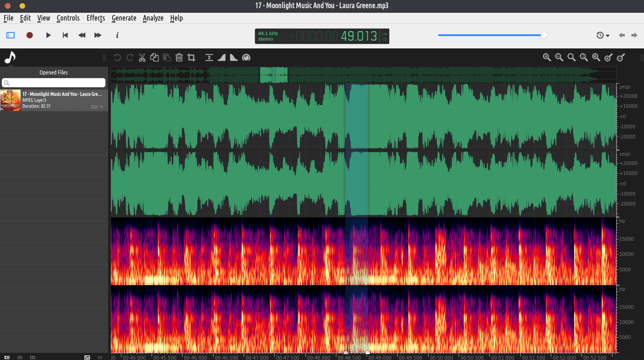Jump back to the start of the track
The height and width of the screenshot is (360, 644).
(x=65, y=35)
